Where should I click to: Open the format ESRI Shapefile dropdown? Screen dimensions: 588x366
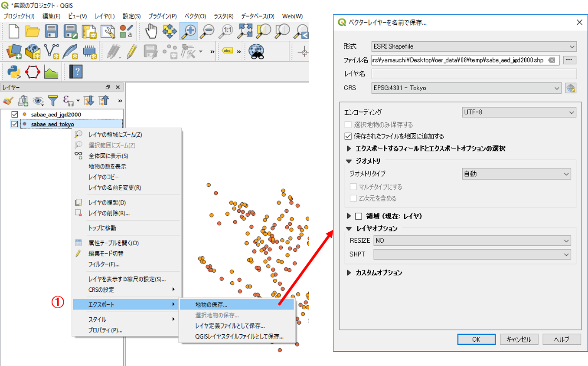[x=474, y=46]
